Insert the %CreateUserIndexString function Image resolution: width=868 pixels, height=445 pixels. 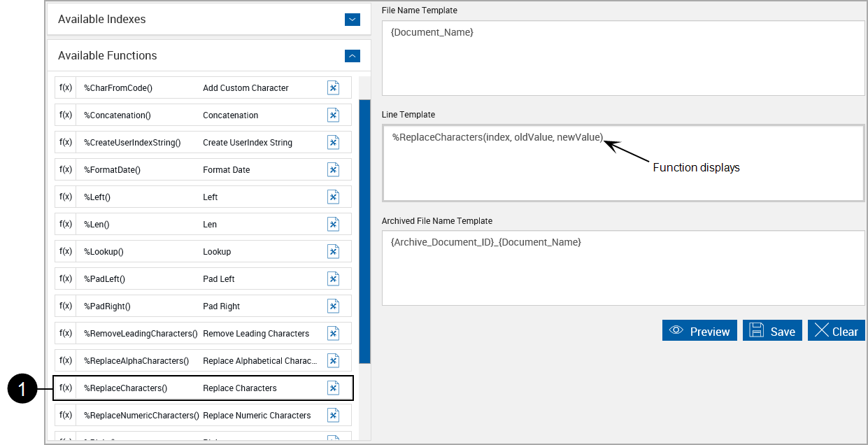[334, 142]
